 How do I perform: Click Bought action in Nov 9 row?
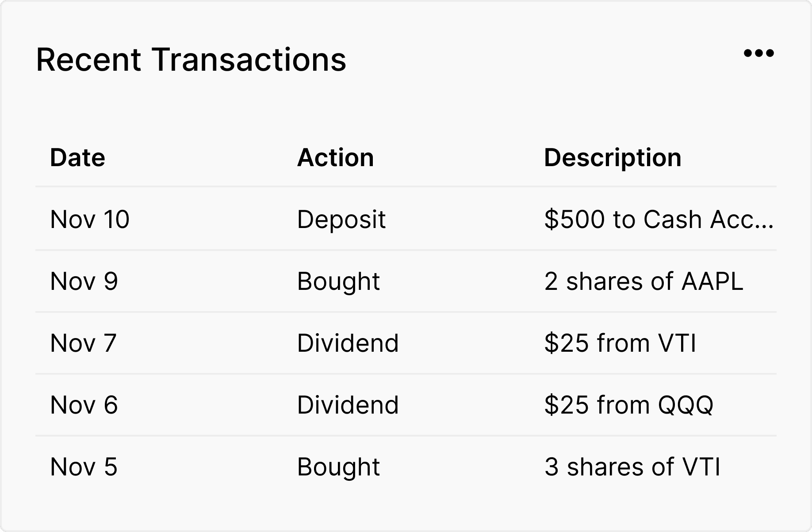tap(338, 281)
